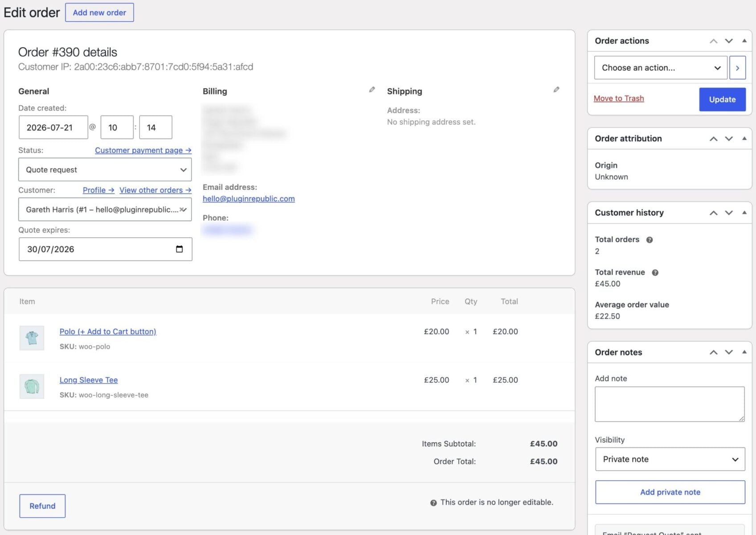Screen dimensions: 756x535
Task: Move Order notes panel down
Action: point(729,352)
